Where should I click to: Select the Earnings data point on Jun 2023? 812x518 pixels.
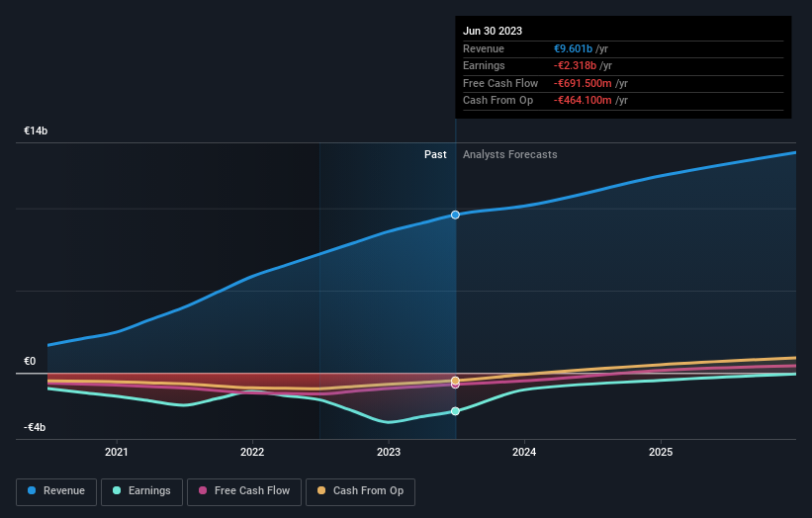click(455, 411)
